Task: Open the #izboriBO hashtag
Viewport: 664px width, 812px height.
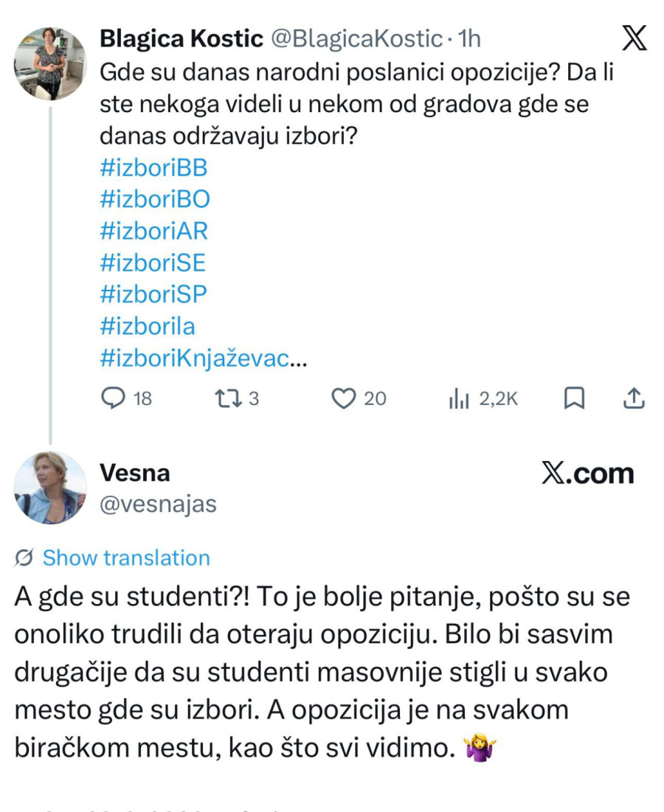Action: pos(155,199)
